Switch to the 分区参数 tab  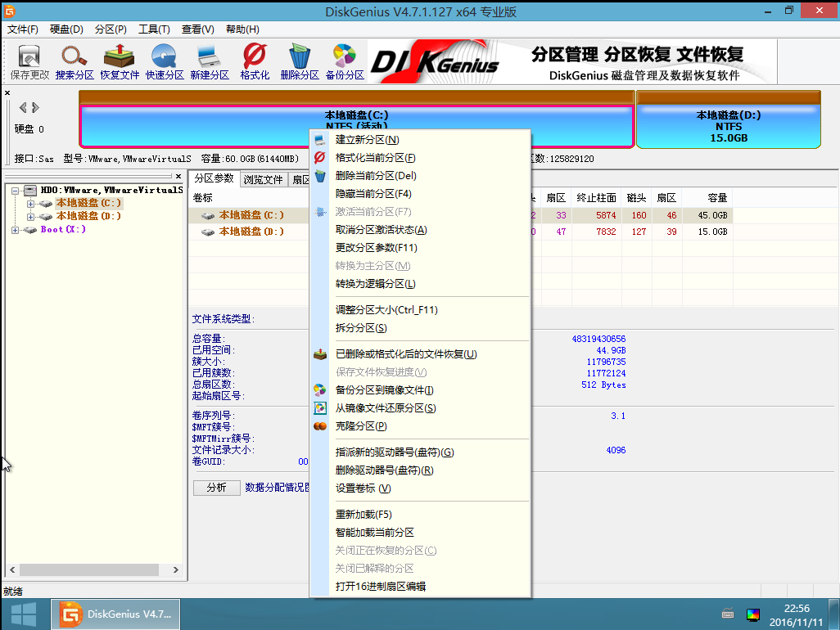[214, 179]
